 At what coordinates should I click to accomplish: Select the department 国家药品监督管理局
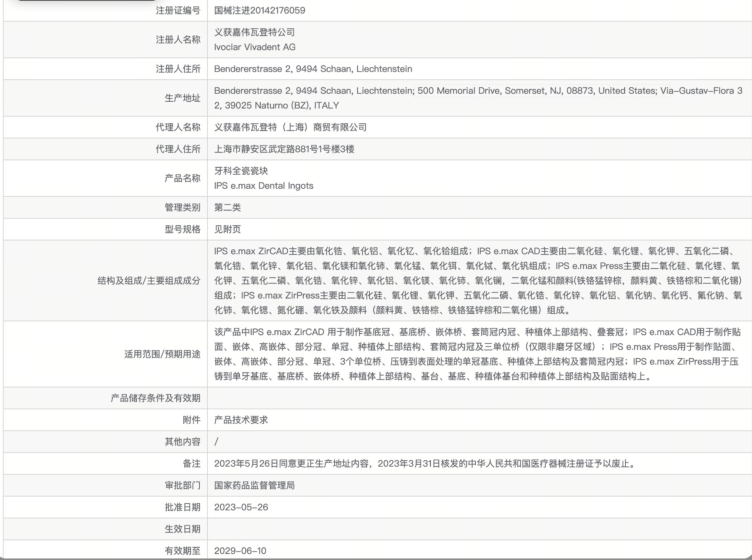[x=254, y=485]
